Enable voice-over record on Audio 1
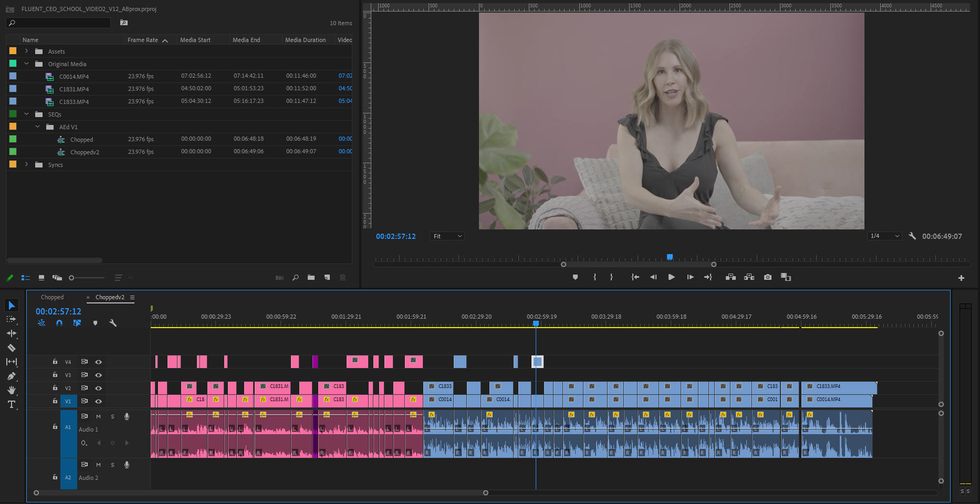The image size is (980, 504). pyautogui.click(x=127, y=416)
